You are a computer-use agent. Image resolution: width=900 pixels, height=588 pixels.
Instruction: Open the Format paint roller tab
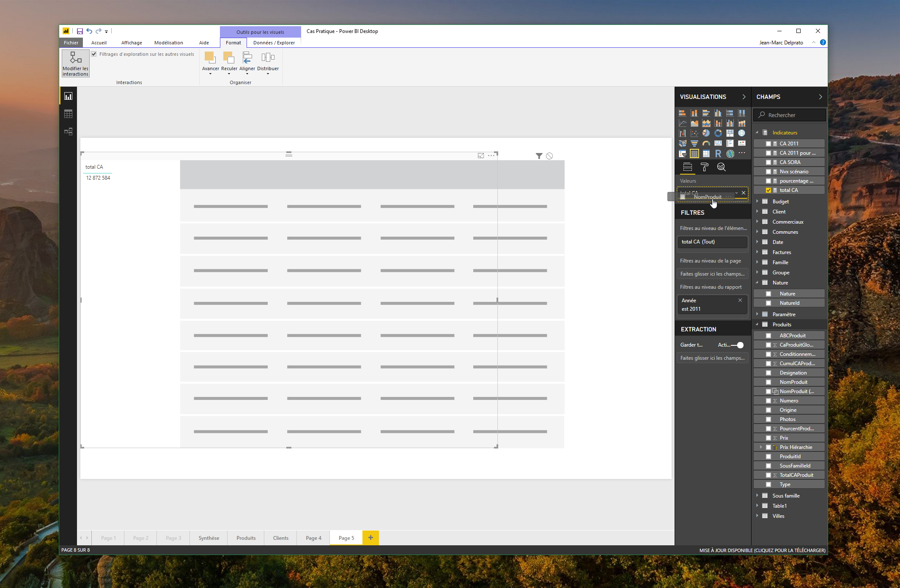[704, 167]
